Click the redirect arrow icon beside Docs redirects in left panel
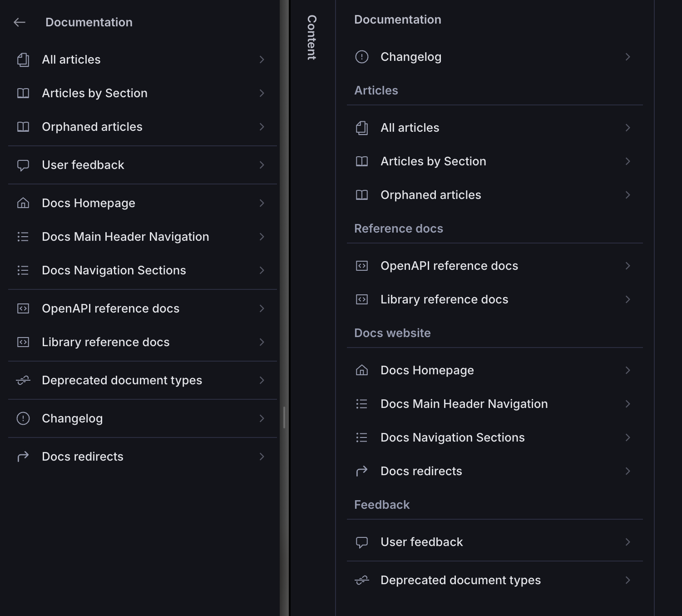The width and height of the screenshot is (682, 616). click(x=23, y=457)
